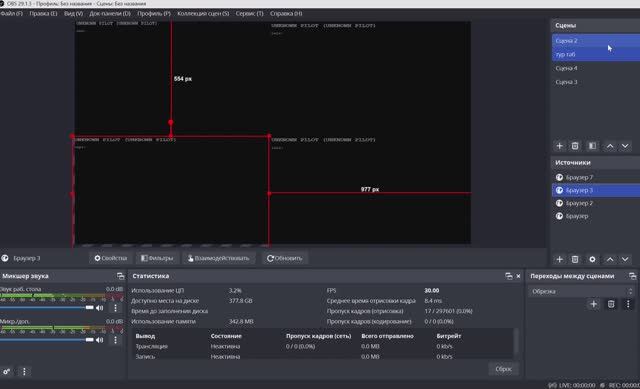Open options menu for Звук раб. стола

[116, 307]
